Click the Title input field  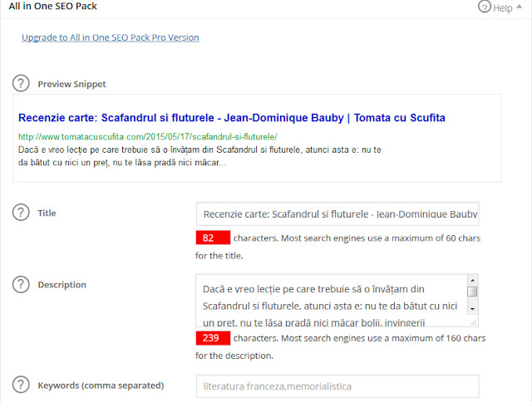[x=337, y=214]
